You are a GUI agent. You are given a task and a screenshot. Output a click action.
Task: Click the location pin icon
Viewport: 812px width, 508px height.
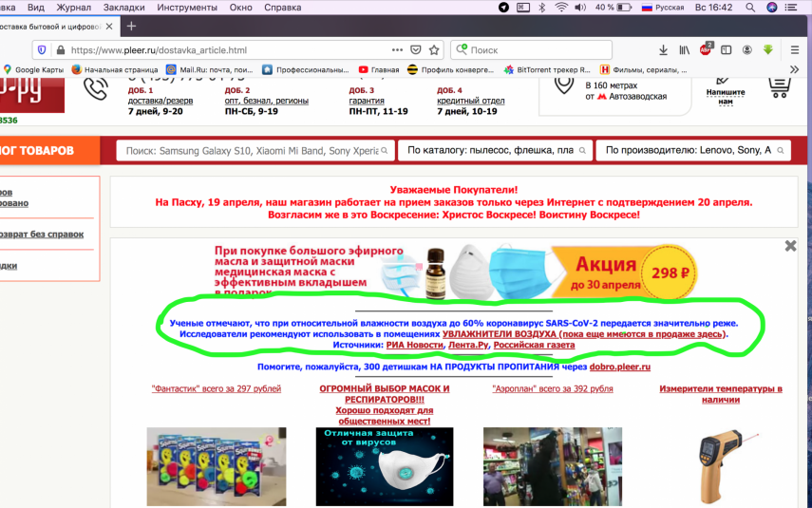[564, 85]
